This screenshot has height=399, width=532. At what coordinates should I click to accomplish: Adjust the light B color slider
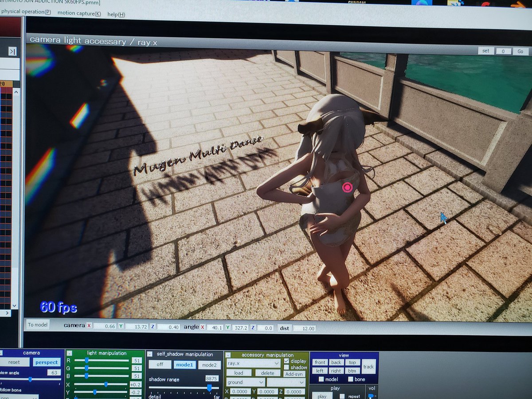[101, 376]
